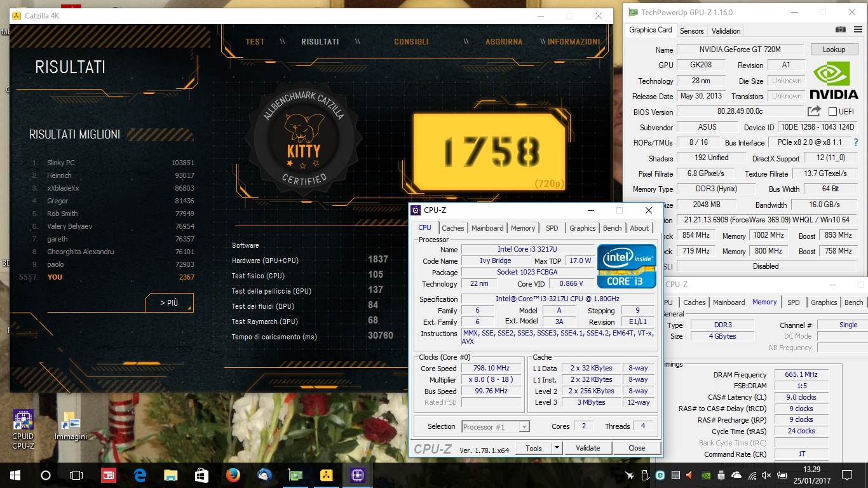Open Wi-Fi network tray icon
Viewport: 868px width, 488px height.
click(752, 475)
